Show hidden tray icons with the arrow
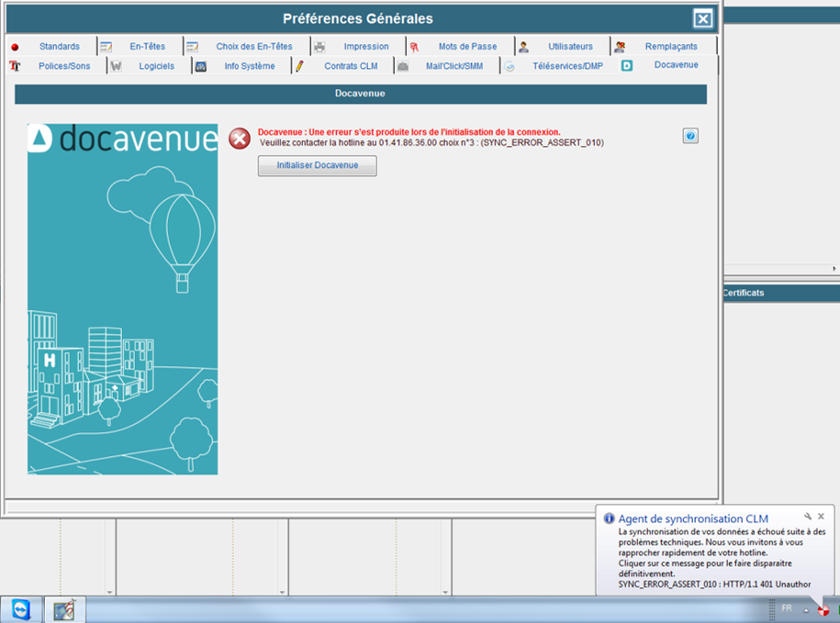 coord(805,610)
